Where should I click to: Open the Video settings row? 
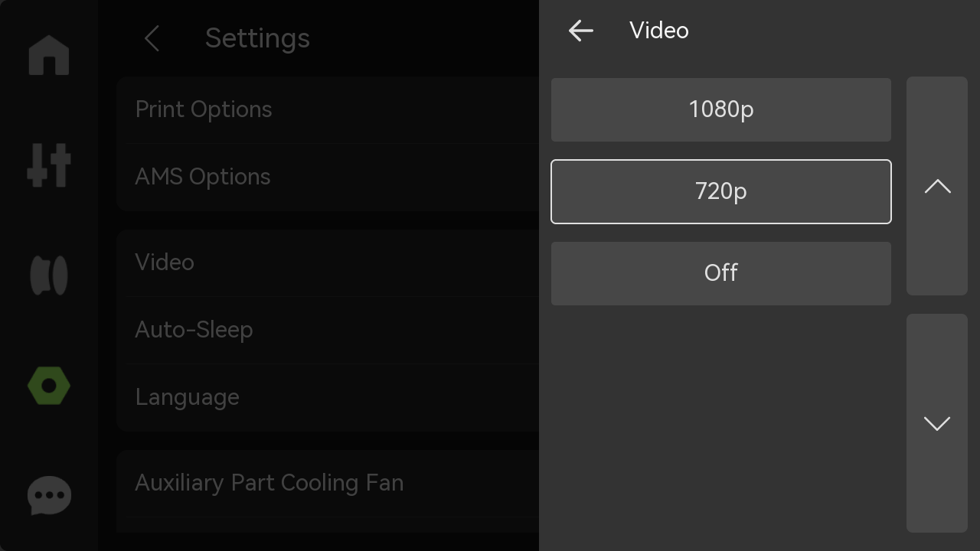tap(328, 262)
